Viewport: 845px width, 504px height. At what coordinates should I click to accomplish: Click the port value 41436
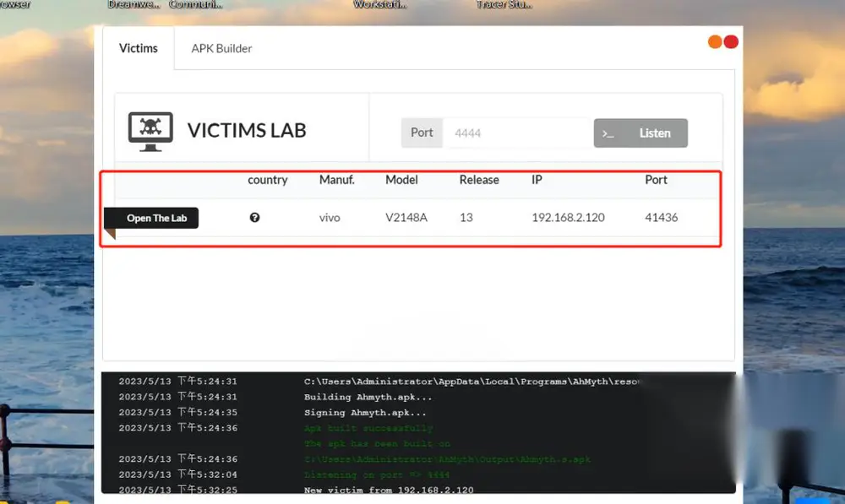[x=662, y=218]
